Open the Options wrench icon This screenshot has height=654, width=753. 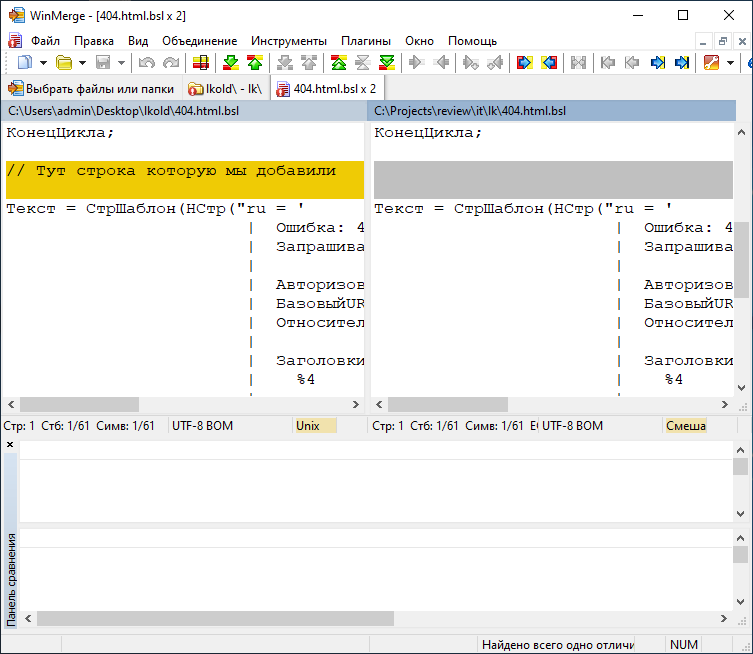point(711,63)
